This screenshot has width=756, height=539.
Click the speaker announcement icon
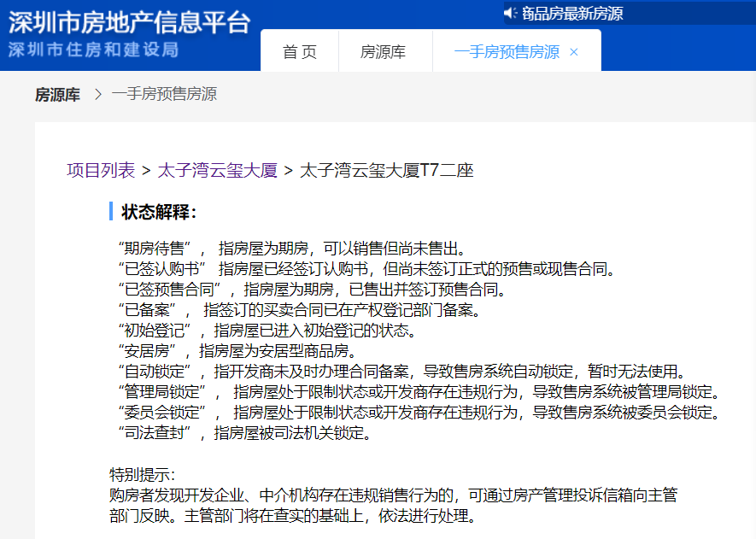(511, 13)
